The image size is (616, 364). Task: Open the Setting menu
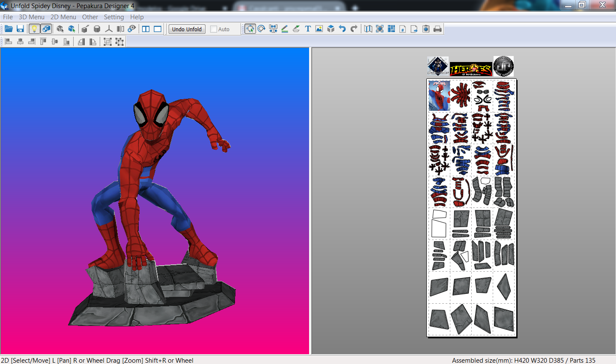(113, 17)
